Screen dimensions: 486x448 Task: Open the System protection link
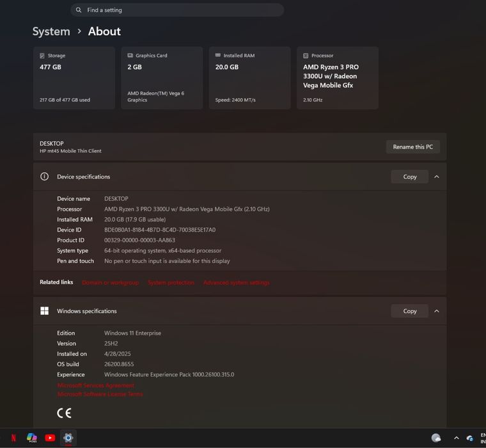[x=171, y=283]
